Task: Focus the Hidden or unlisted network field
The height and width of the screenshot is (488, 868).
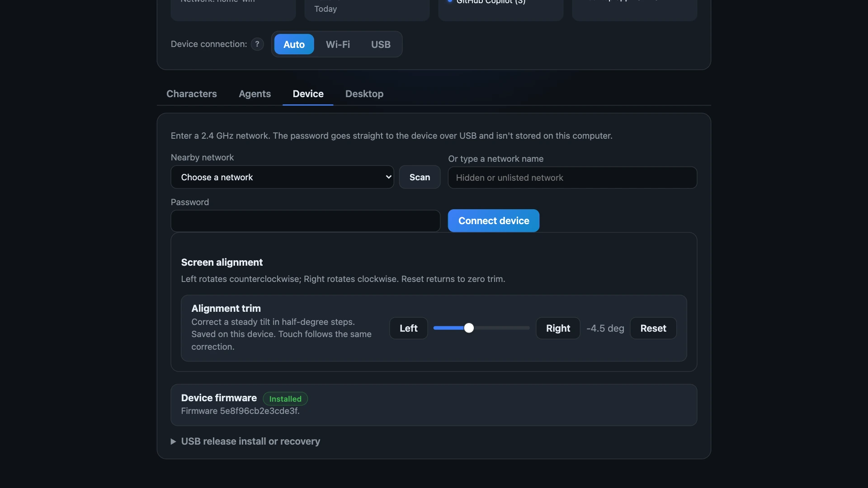Action: click(x=572, y=178)
